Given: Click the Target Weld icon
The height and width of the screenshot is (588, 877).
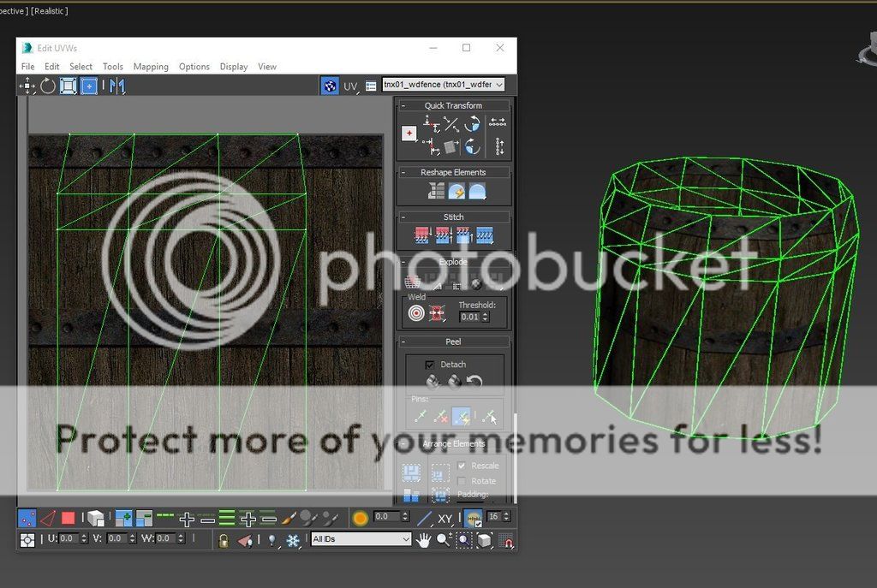Looking at the screenshot, I should pyautogui.click(x=416, y=314).
